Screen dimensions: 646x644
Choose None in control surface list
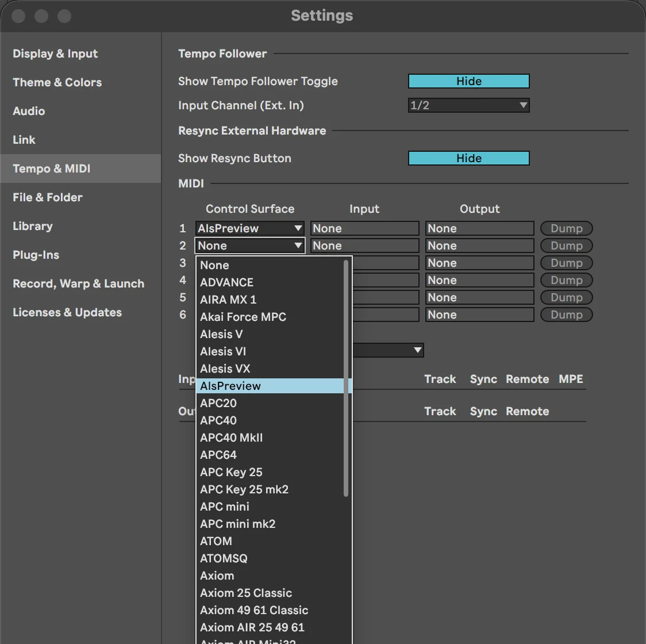pos(270,266)
